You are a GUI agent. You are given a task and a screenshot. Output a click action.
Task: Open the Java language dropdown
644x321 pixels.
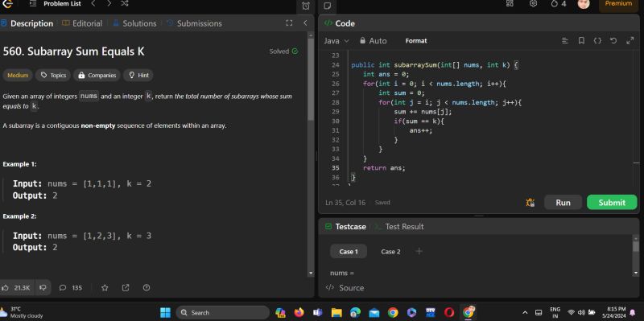point(336,41)
